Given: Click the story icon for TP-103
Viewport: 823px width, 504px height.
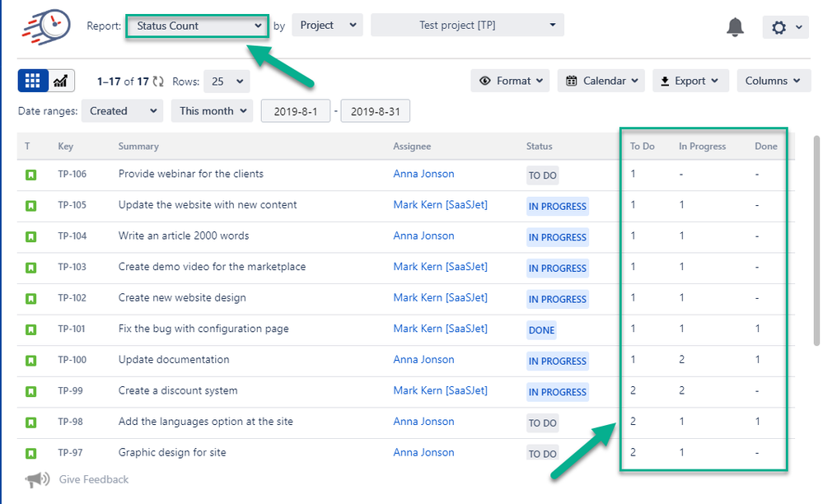Looking at the screenshot, I should [x=31, y=268].
